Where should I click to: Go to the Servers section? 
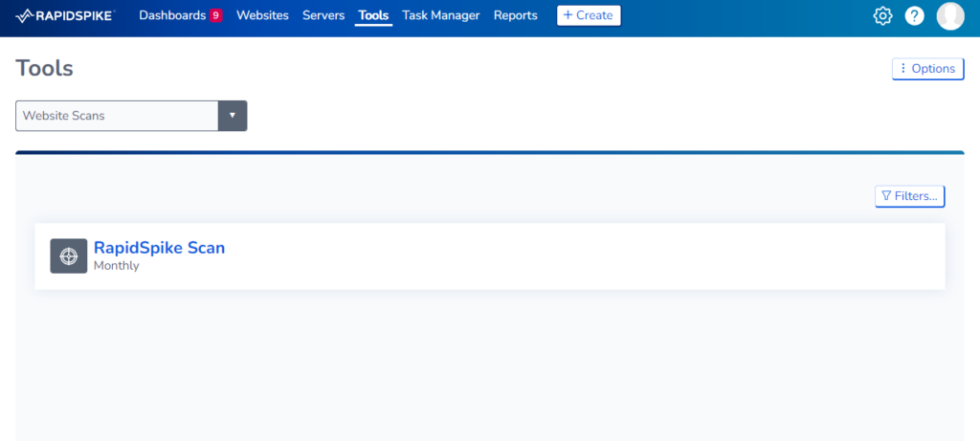coord(323,15)
